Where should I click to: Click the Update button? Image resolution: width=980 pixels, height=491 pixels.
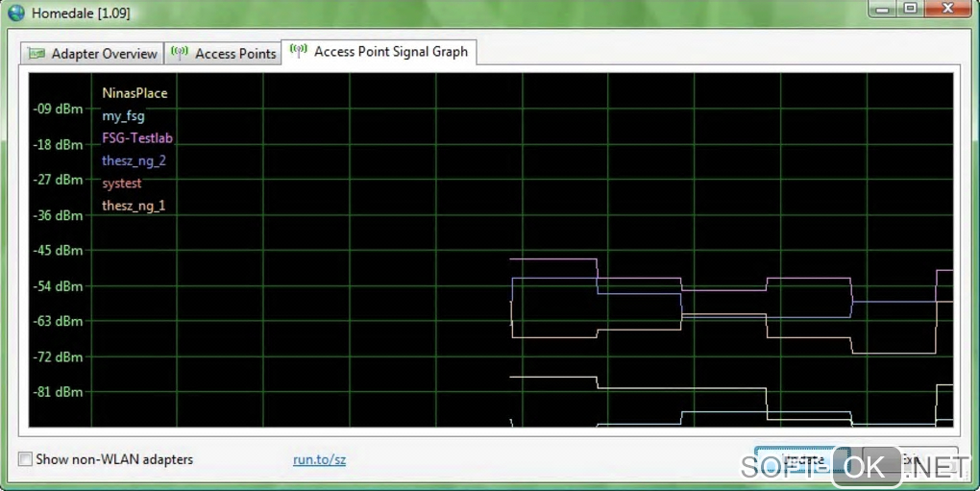(802, 461)
